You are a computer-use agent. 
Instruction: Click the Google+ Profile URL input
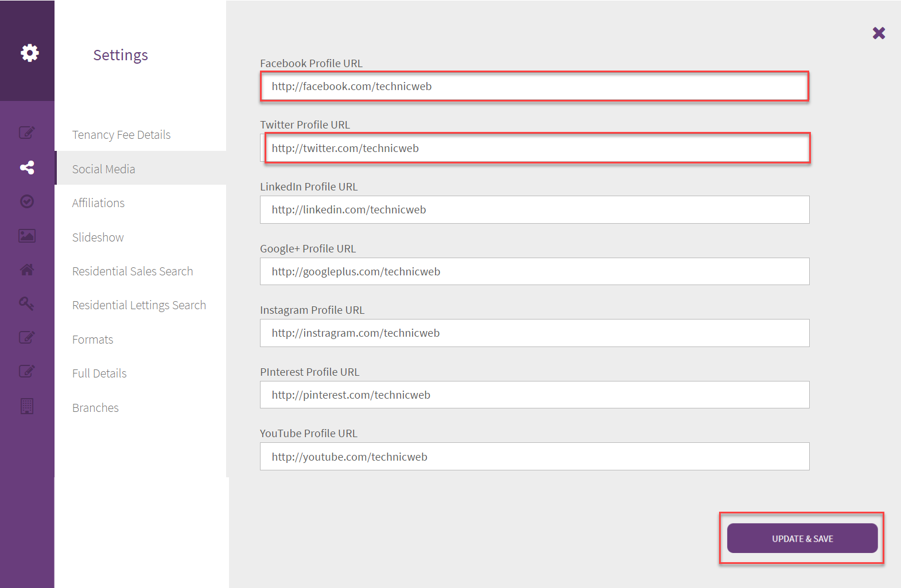[x=535, y=271]
